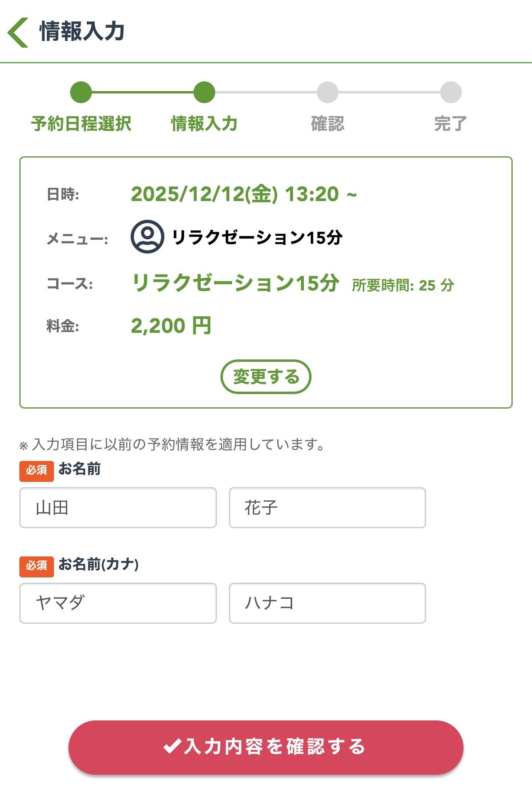Click the 予約日程選択 step circle

tap(81, 92)
